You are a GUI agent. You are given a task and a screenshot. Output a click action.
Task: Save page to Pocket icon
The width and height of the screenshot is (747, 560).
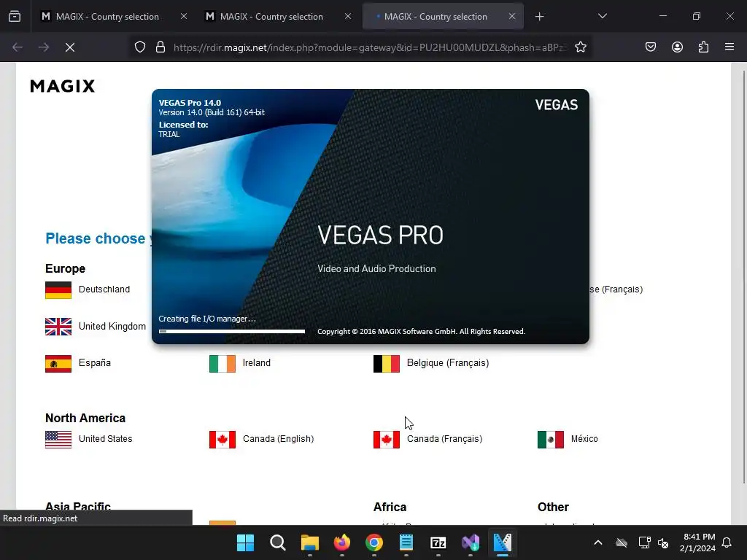click(650, 47)
